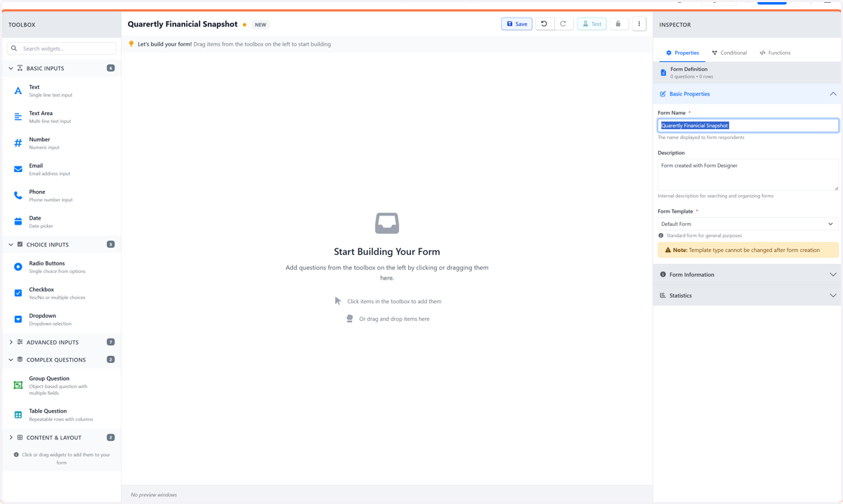The height and width of the screenshot is (504, 843).
Task: Add the Email input widget
Action: point(61,169)
